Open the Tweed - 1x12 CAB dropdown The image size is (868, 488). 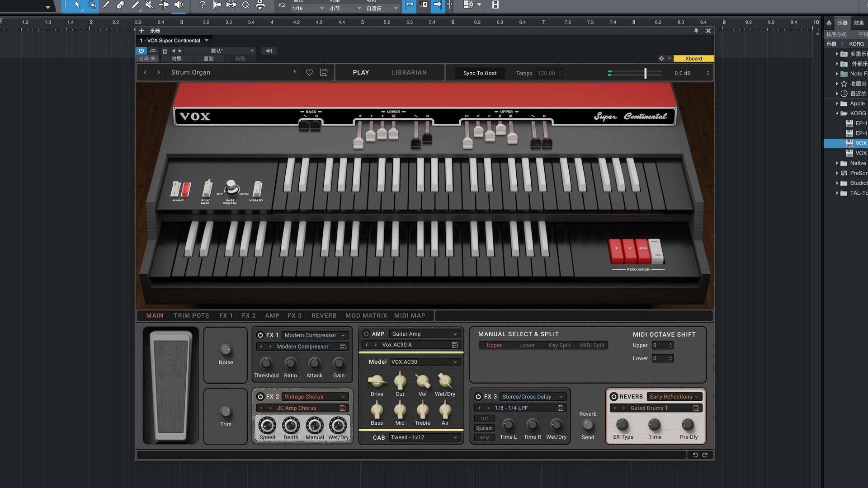point(425,437)
